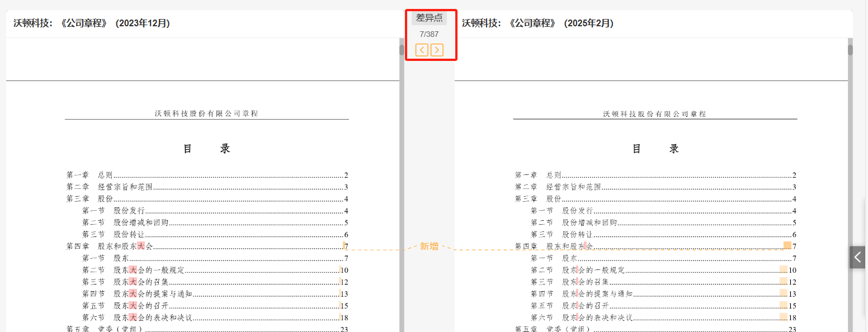Select 第一节 股份发行 in the 2025 document
Viewport: 868px width, 332px height.
click(x=664, y=211)
